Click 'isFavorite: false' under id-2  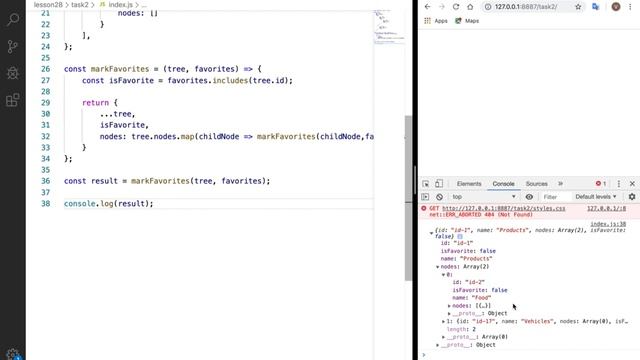[x=480, y=290]
